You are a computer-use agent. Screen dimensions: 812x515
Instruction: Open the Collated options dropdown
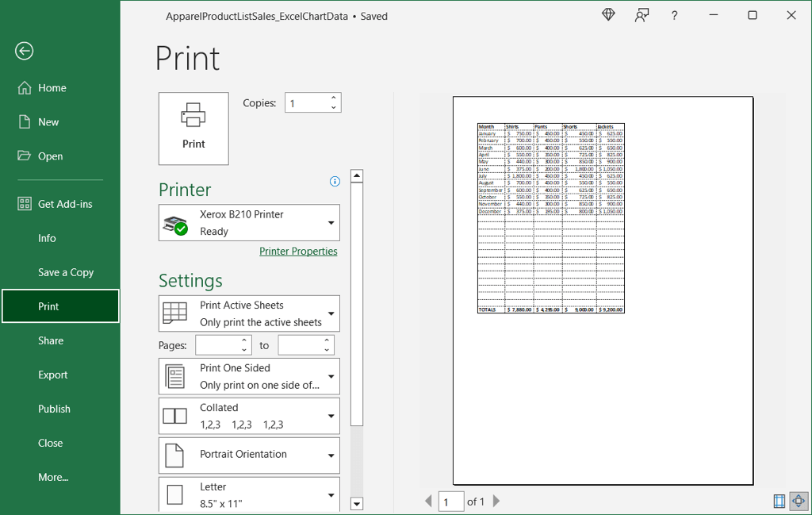tap(249, 416)
